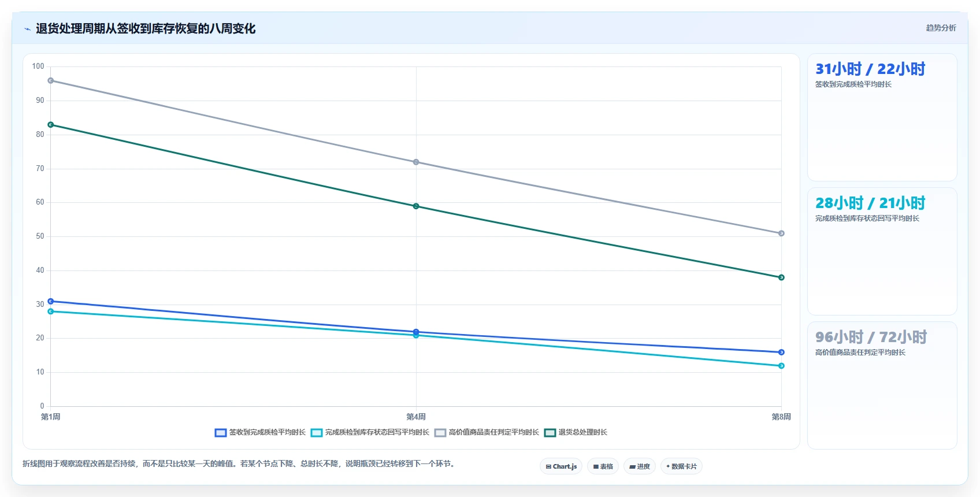Click the chart title 退货处理周期从签收到库存恢复的八周变化

point(146,28)
